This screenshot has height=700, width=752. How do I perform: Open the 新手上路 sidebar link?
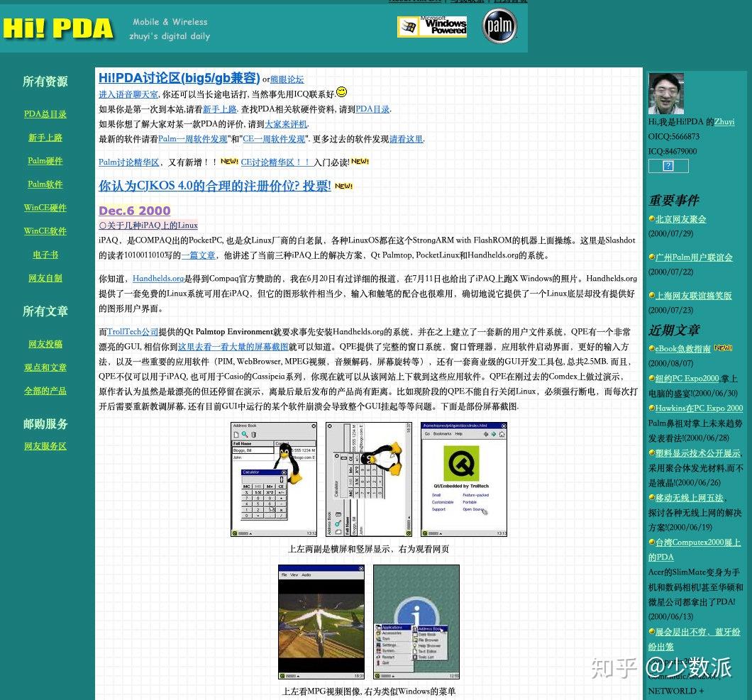[x=45, y=138]
